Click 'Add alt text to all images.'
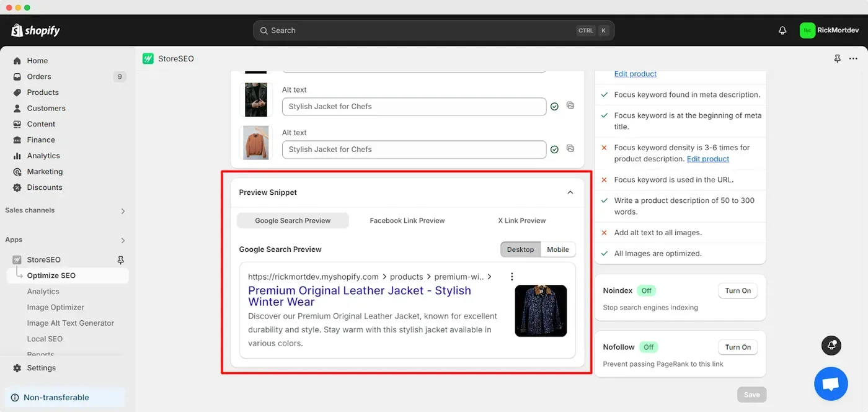This screenshot has height=412, width=868. tap(658, 233)
